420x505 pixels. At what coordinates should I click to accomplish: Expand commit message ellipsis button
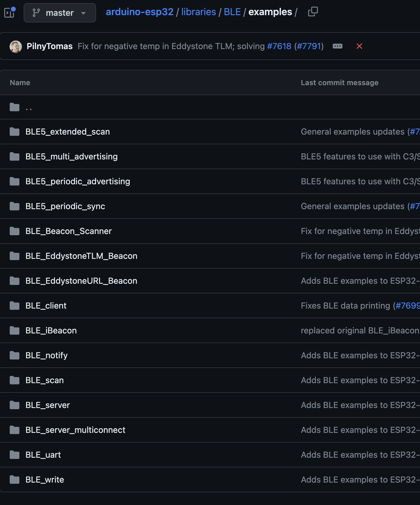[338, 46]
